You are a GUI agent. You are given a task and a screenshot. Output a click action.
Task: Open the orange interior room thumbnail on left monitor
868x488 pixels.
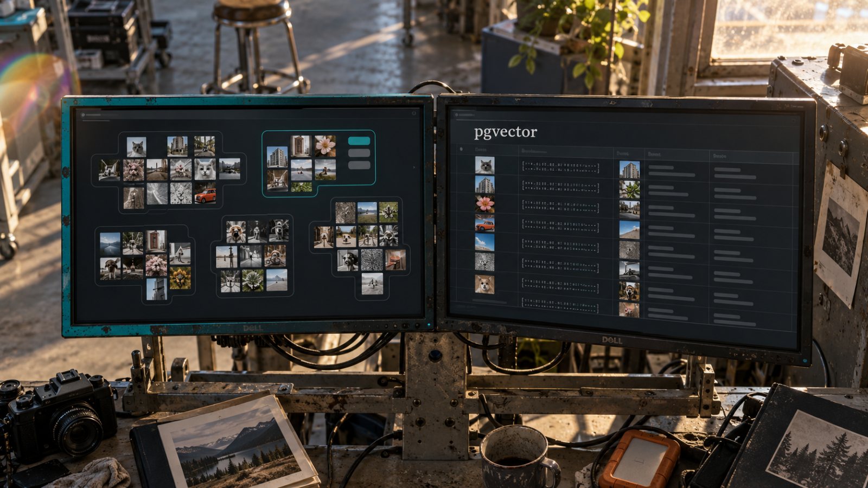pos(395,260)
